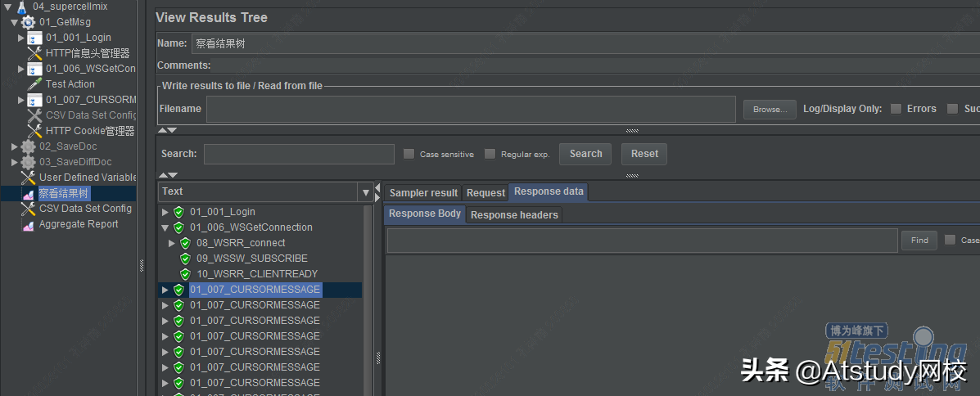Click the 02_SaveDoc disabled gear icon
The image size is (980, 396).
tap(28, 146)
